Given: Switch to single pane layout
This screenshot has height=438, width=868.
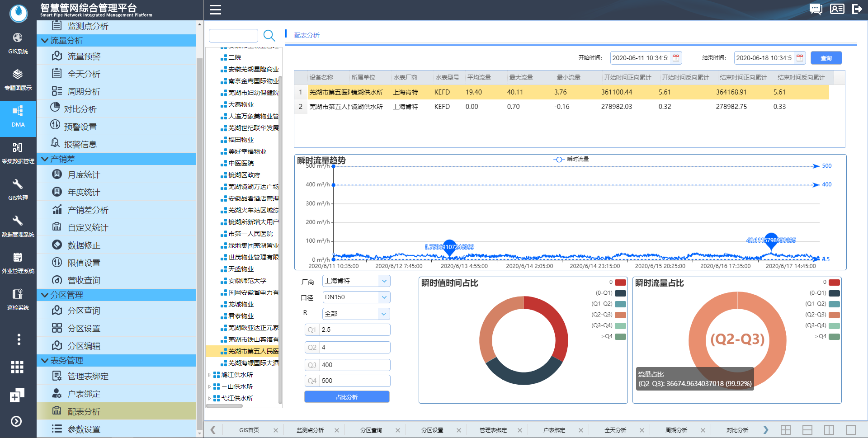Looking at the screenshot, I should tap(851, 430).
